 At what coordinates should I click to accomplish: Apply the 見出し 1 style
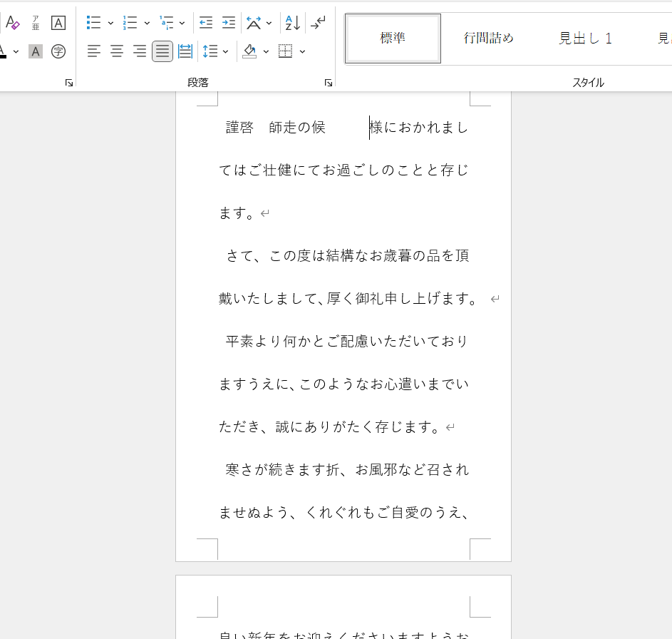(x=585, y=39)
